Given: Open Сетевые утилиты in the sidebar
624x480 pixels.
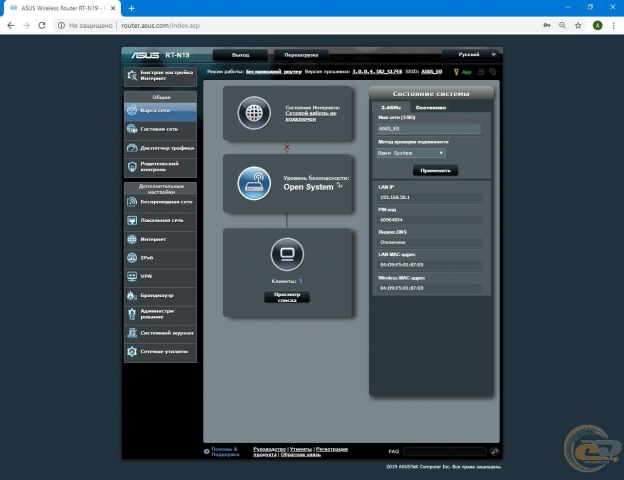Looking at the screenshot, I should tap(160, 352).
